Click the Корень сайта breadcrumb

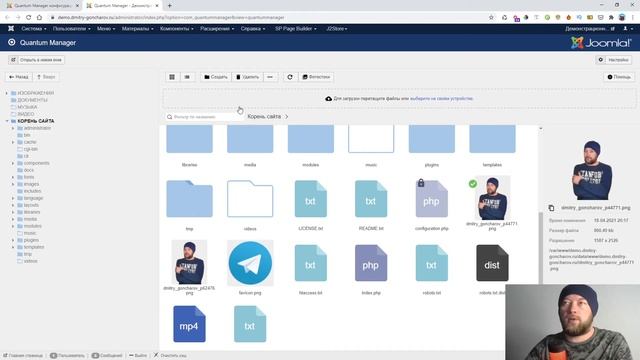click(264, 116)
